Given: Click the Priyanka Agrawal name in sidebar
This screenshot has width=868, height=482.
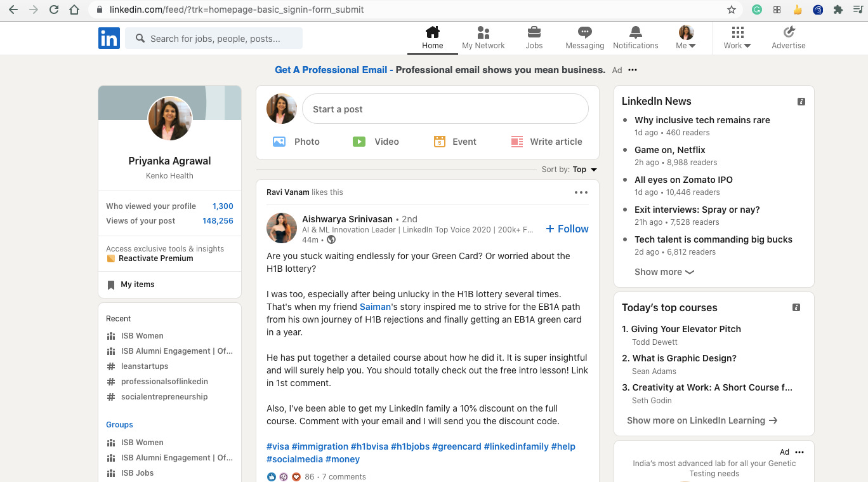Looking at the screenshot, I should tap(169, 161).
